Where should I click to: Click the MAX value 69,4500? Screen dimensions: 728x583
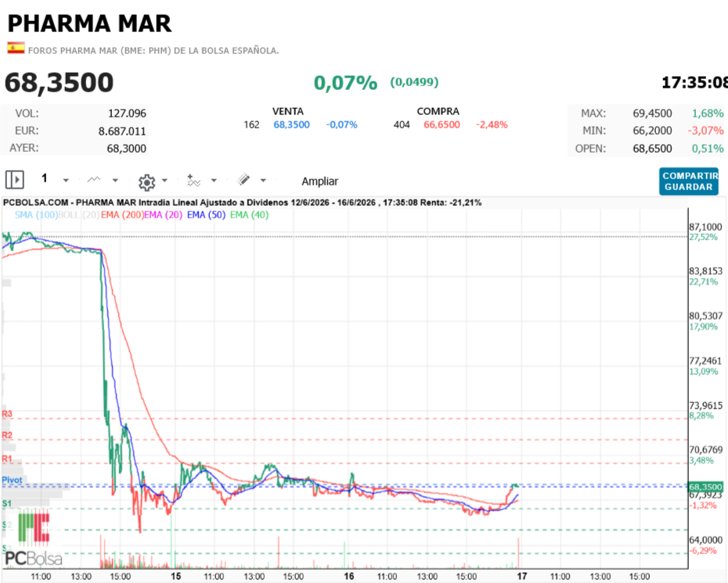[652, 113]
